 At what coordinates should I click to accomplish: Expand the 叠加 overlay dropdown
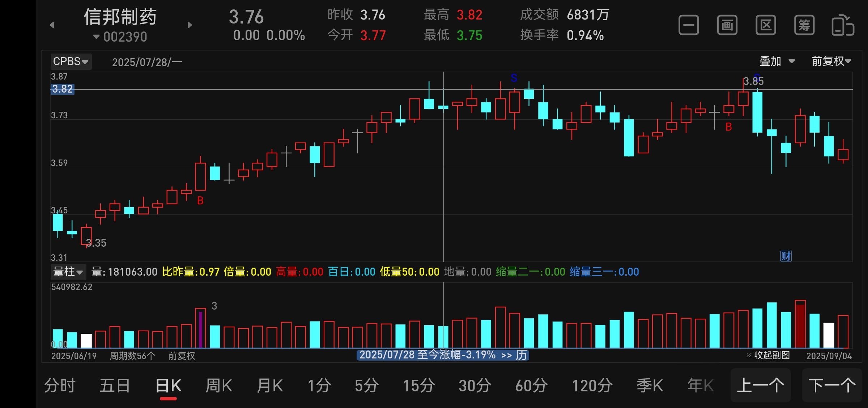777,61
